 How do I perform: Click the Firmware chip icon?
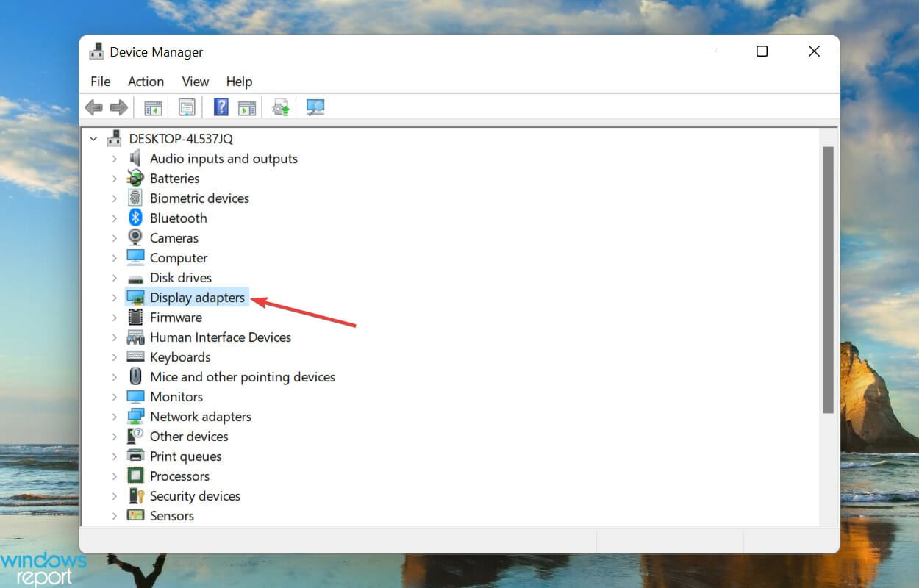coord(135,318)
